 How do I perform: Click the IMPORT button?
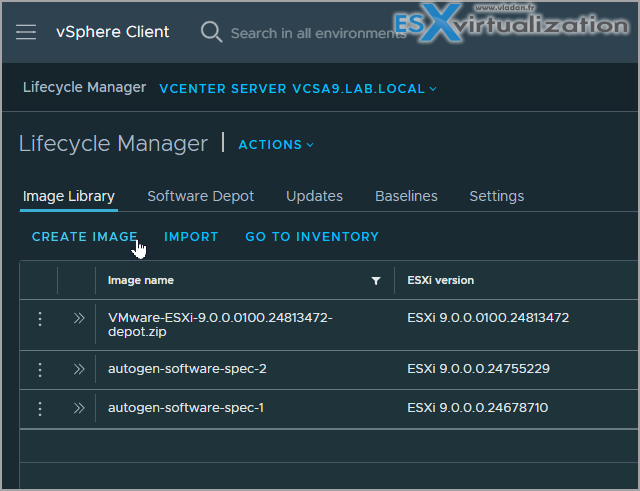(191, 237)
